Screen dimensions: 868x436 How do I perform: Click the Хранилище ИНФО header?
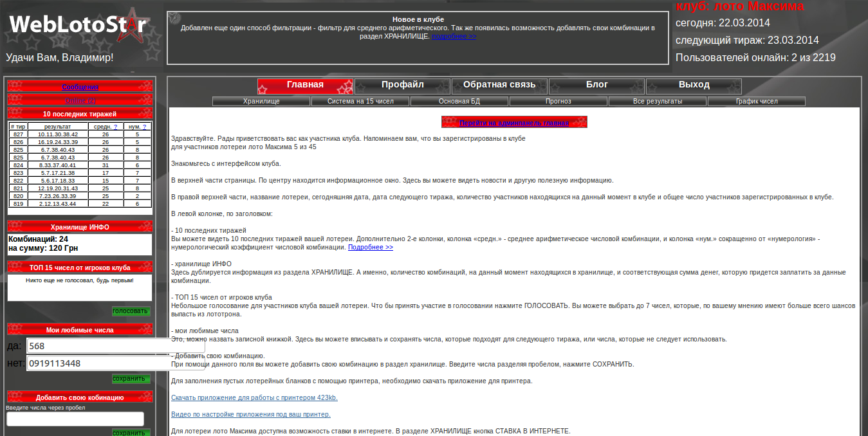(80, 226)
